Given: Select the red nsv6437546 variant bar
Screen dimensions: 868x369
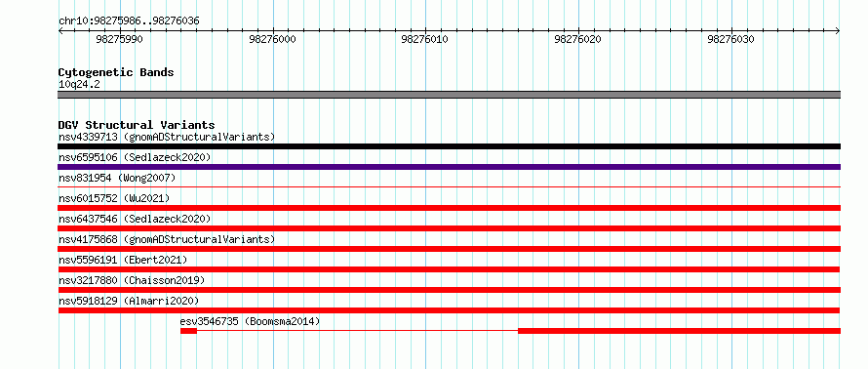Looking at the screenshot, I should tap(449, 228).
